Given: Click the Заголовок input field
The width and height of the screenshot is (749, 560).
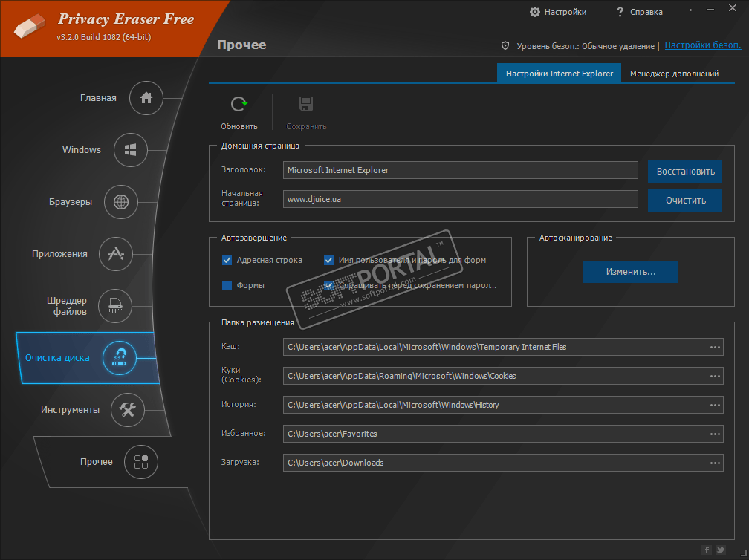Looking at the screenshot, I should pos(461,170).
